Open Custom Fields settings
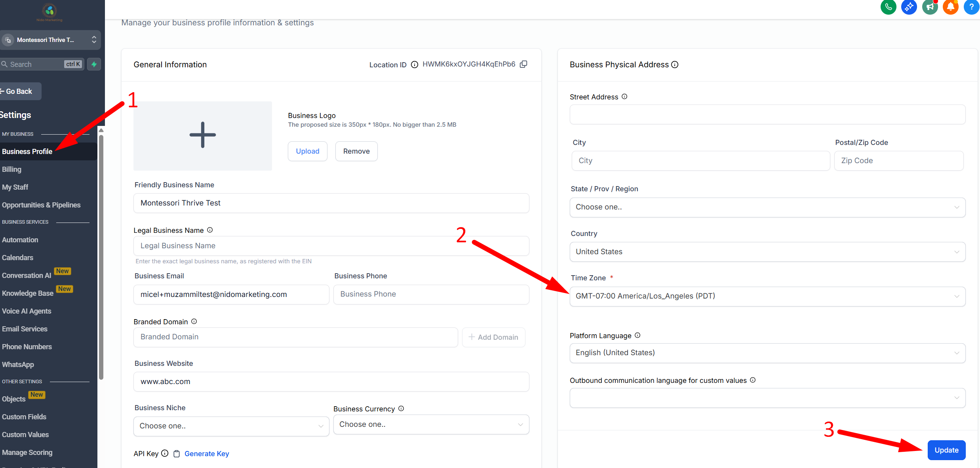 24,417
